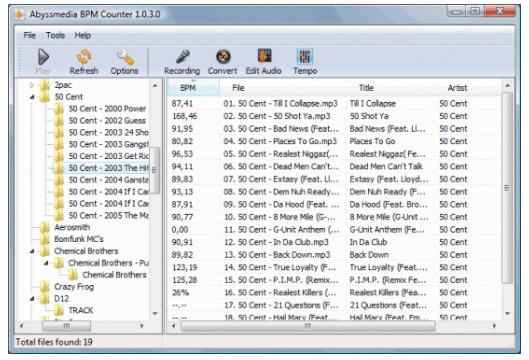Sort by the File column header
Image resolution: width=529 pixels, height=360 pixels.
coord(283,88)
